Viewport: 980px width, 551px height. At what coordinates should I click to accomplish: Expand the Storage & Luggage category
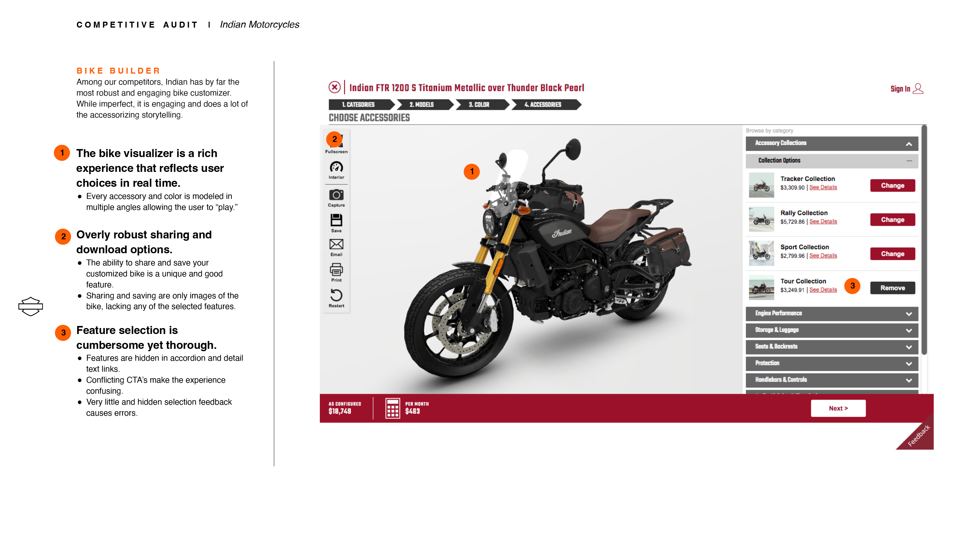tap(832, 330)
